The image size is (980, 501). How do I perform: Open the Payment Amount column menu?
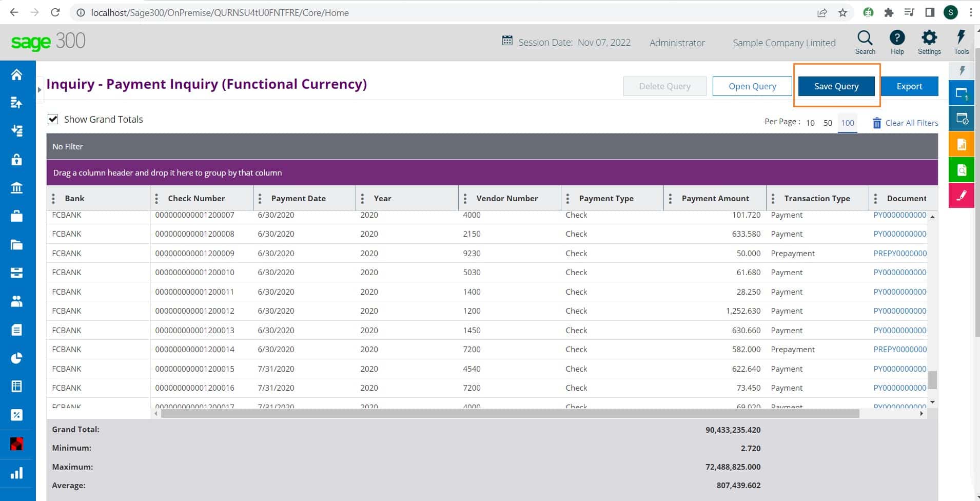pyautogui.click(x=670, y=199)
